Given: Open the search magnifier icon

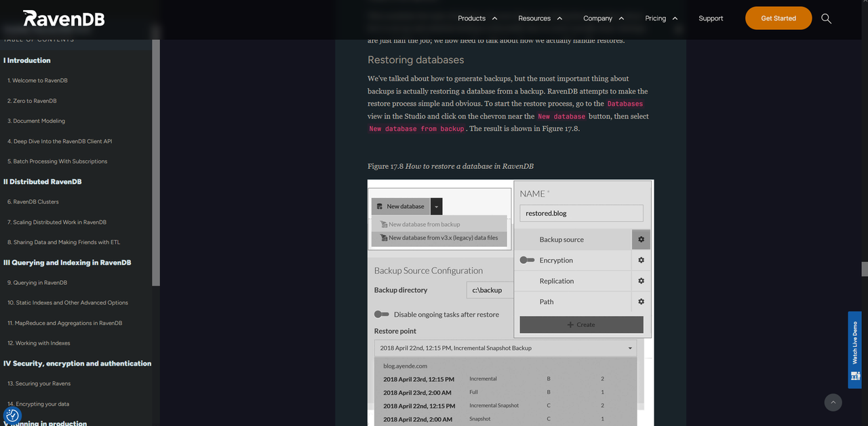Looking at the screenshot, I should coord(826,18).
